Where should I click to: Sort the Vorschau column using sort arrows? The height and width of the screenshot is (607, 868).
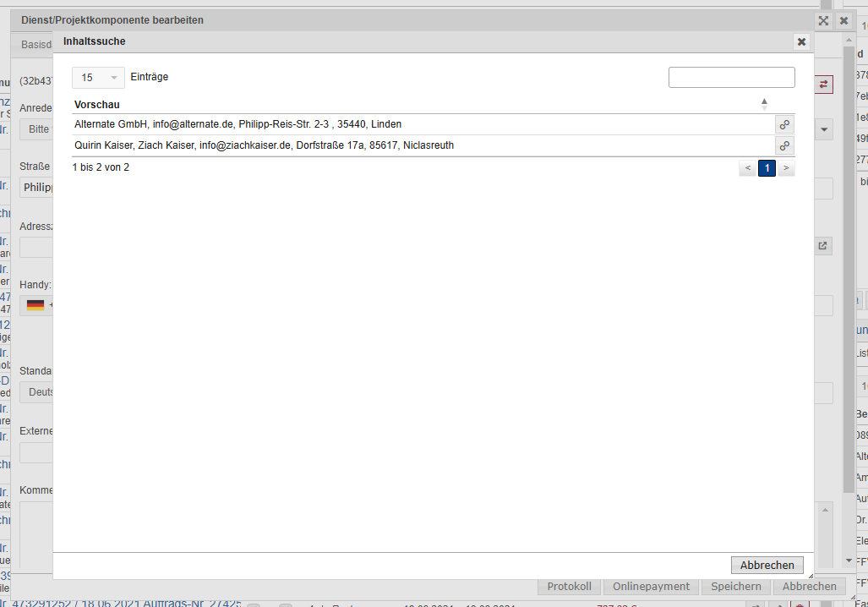tap(764, 104)
